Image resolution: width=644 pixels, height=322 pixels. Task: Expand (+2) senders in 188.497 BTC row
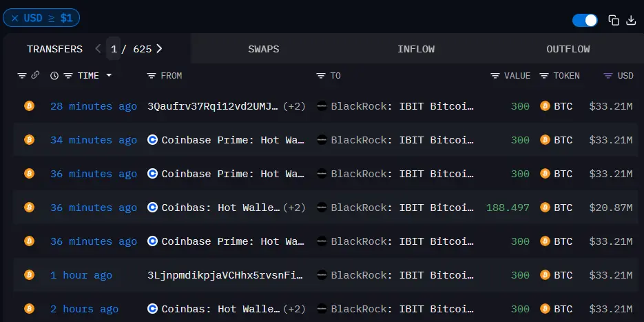click(x=295, y=208)
